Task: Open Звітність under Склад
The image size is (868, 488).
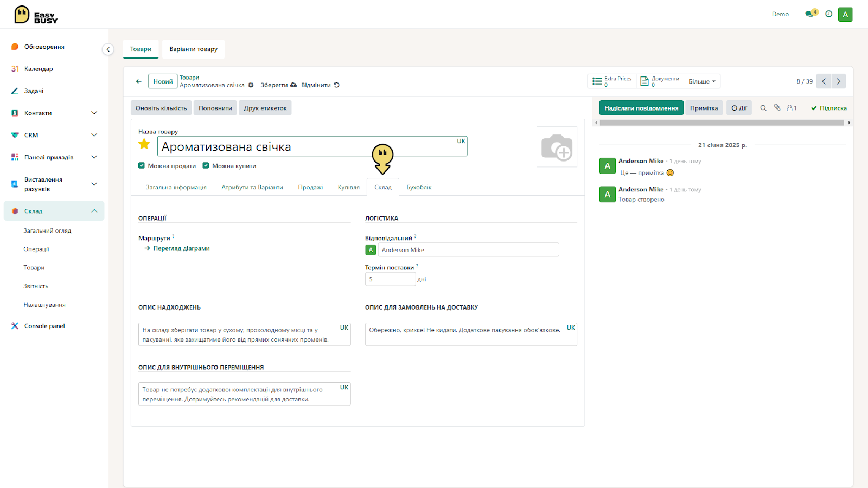Action: pyautogui.click(x=36, y=286)
